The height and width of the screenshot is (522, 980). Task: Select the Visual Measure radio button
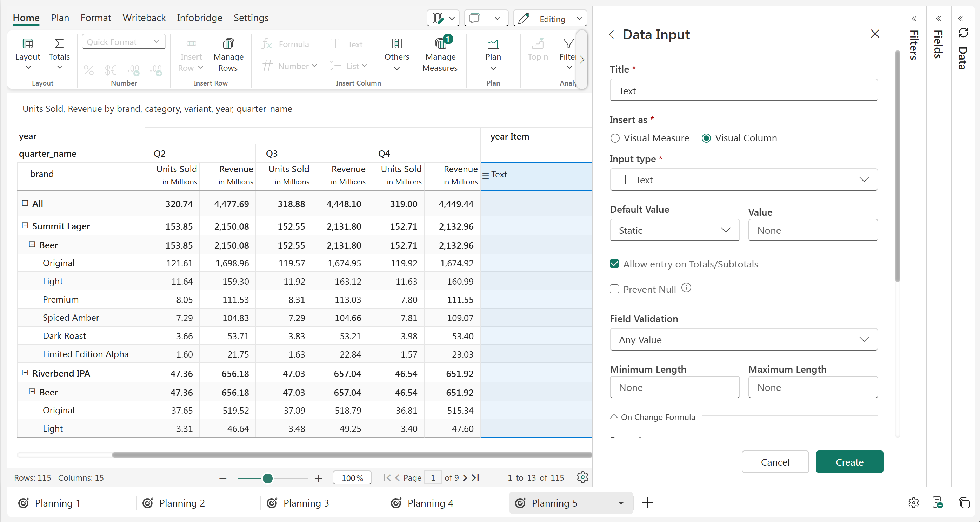tap(615, 138)
